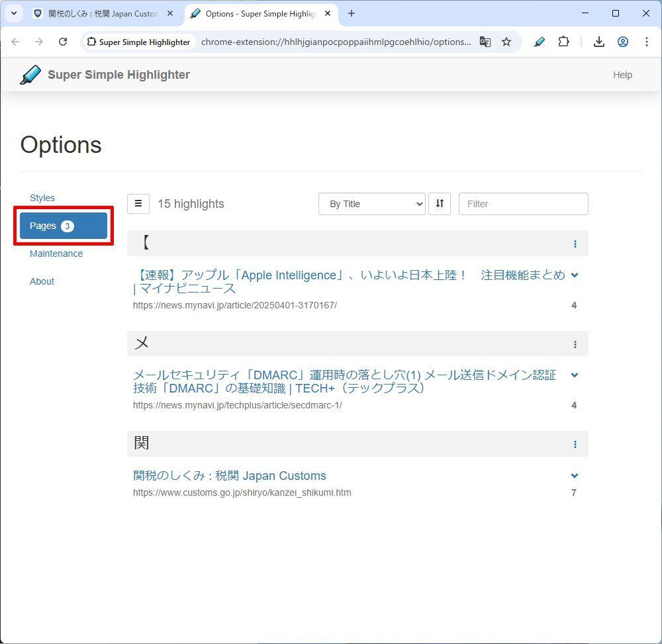Screen dimensions: 662x644
Task: Expand highlights for the DMARC article
Action: [x=574, y=375]
